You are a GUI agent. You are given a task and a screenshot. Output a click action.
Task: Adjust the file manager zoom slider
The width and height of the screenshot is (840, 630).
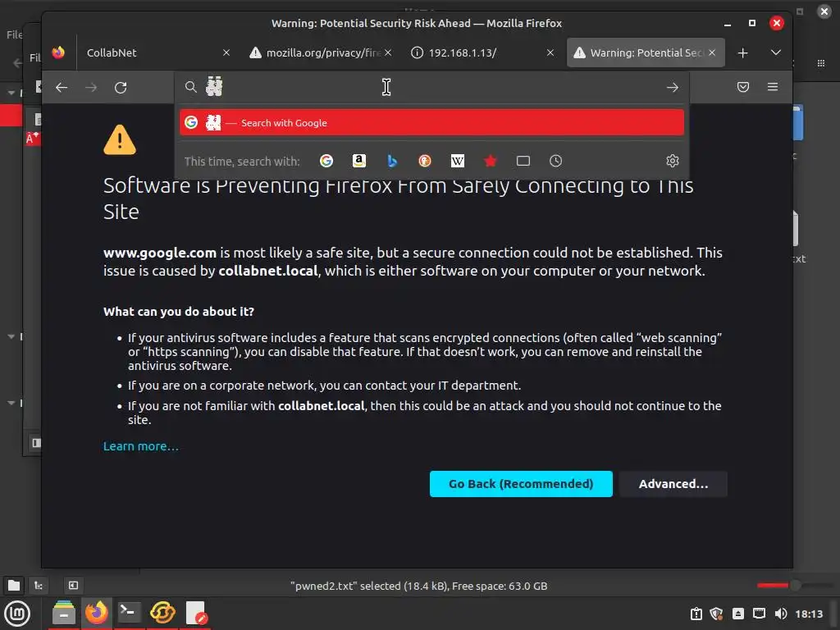pos(796,586)
